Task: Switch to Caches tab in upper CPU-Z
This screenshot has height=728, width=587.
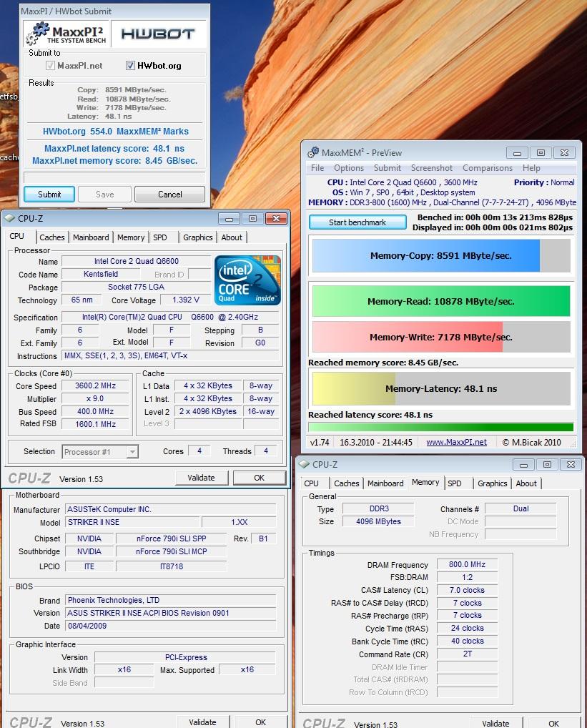Action: [52, 237]
